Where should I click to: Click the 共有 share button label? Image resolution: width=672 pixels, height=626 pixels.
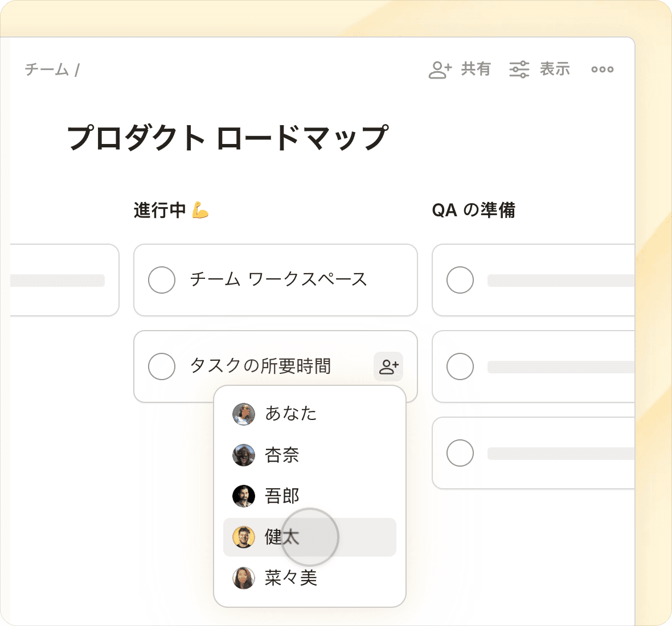[476, 69]
